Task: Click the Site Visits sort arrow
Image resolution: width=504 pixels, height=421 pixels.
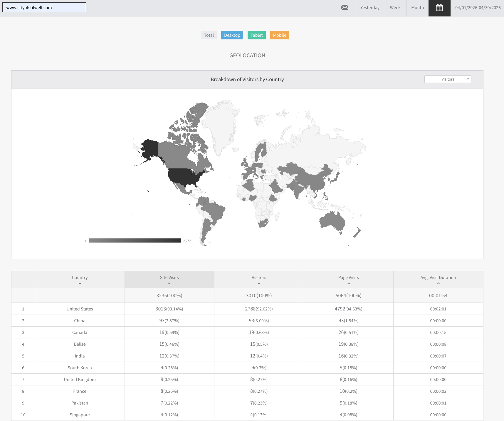Action: 169,284
